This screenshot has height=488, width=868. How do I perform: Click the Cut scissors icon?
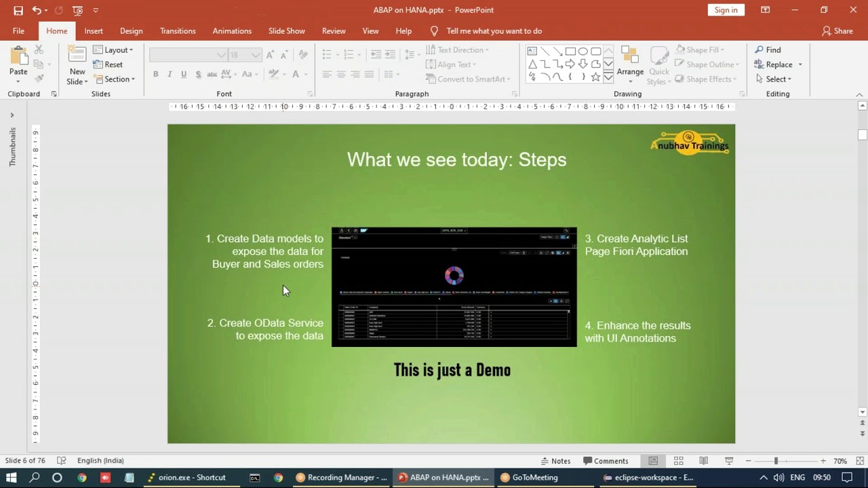coord(39,49)
